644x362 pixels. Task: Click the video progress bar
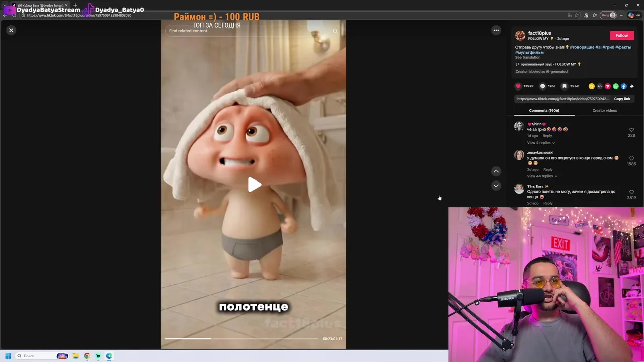pos(242,339)
